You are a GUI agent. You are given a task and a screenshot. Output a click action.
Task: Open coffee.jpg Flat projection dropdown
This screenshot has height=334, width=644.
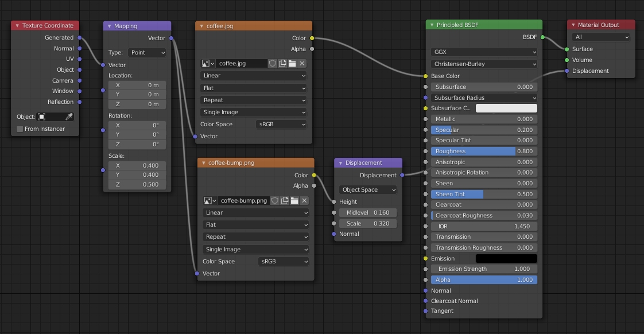254,88
